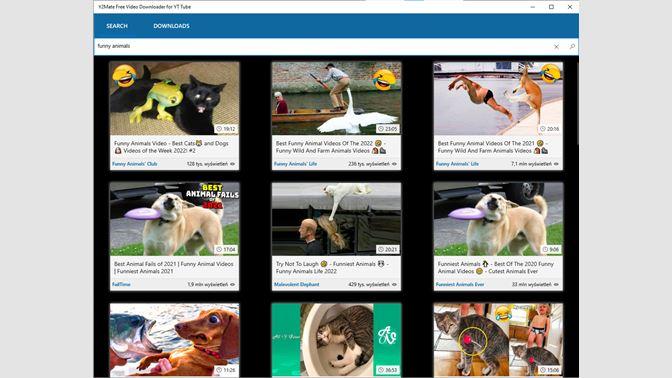Click the 9:06 duration clock badge
The width and height of the screenshot is (672, 378).
551,249
